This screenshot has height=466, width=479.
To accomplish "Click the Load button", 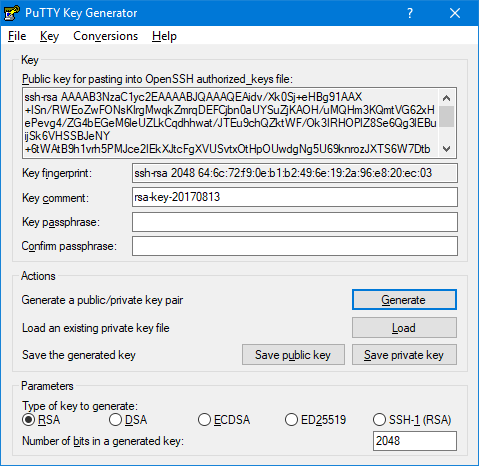I will tap(404, 328).
